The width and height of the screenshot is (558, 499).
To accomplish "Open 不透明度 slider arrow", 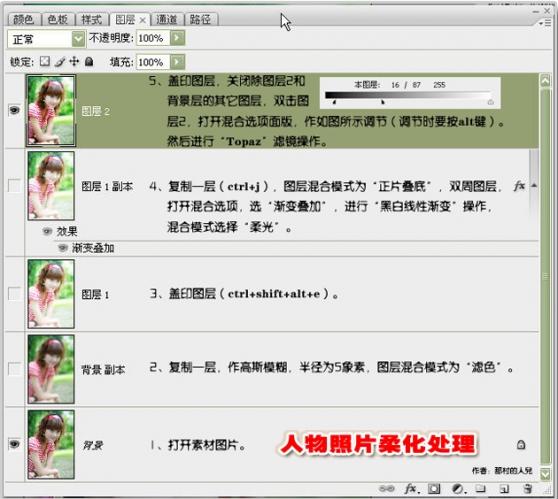I will (178, 38).
